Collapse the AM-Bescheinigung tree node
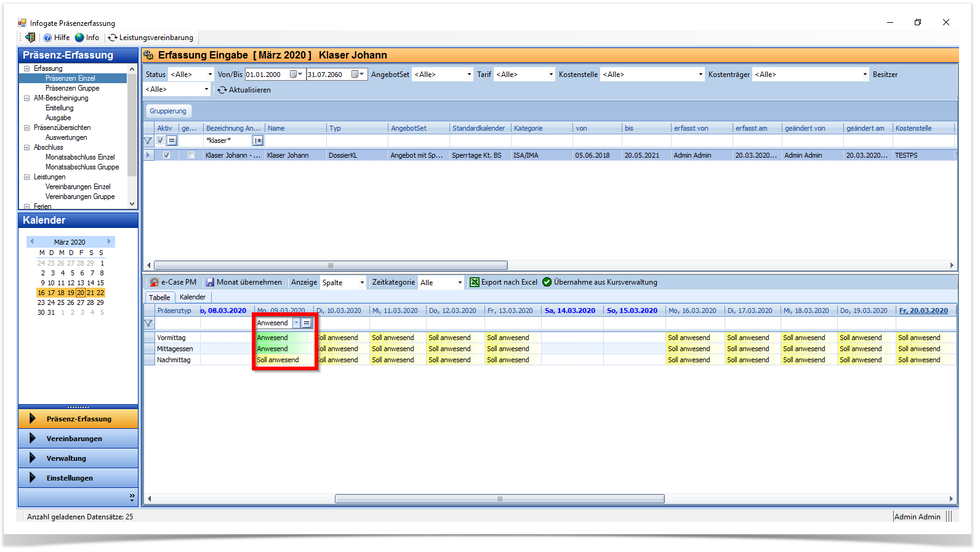Viewport: 980px width, 552px height. 27,98
